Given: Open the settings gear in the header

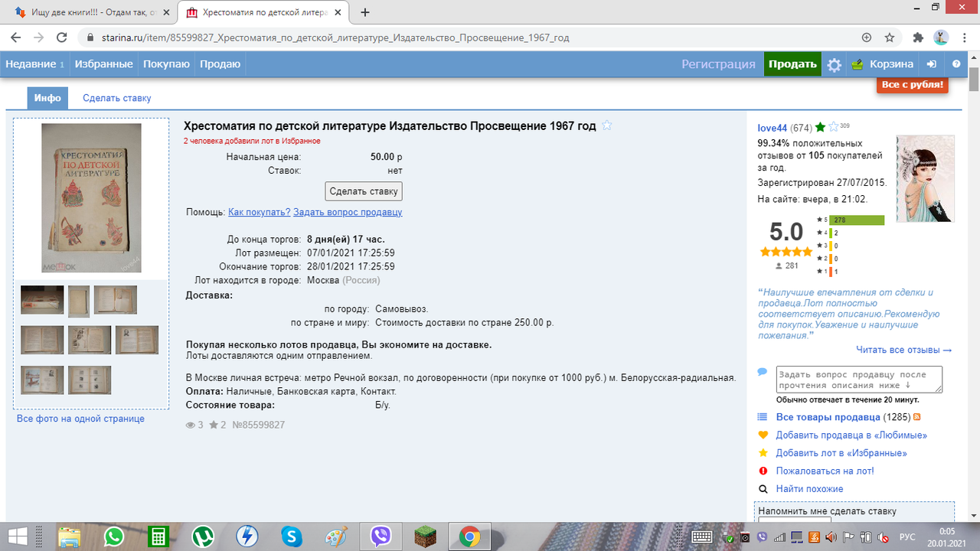Looking at the screenshot, I should [834, 64].
